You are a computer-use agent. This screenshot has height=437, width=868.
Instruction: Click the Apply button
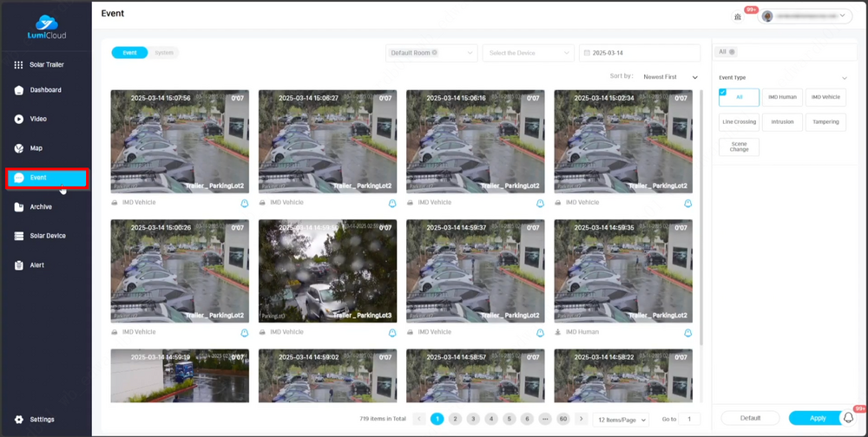[x=817, y=418]
